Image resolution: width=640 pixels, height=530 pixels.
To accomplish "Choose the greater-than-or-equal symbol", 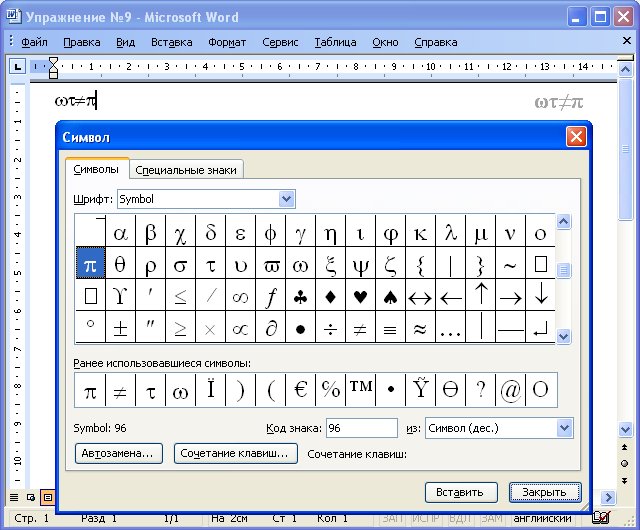I will (180, 326).
